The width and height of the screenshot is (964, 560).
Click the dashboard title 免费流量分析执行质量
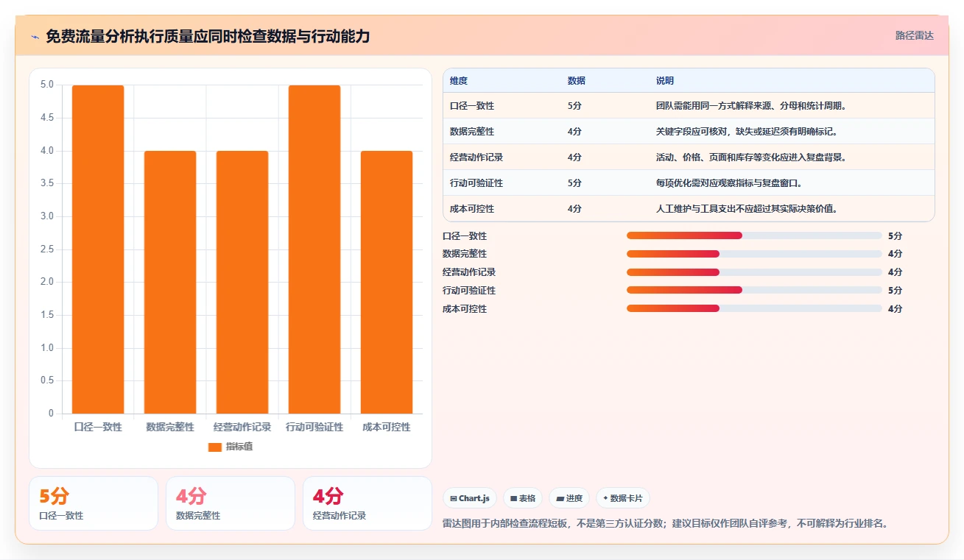(208, 37)
